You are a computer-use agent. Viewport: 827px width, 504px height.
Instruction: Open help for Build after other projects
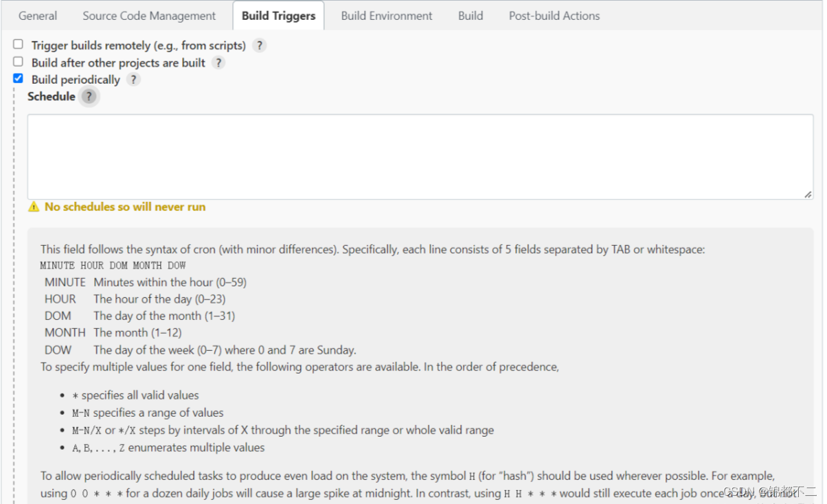click(218, 63)
